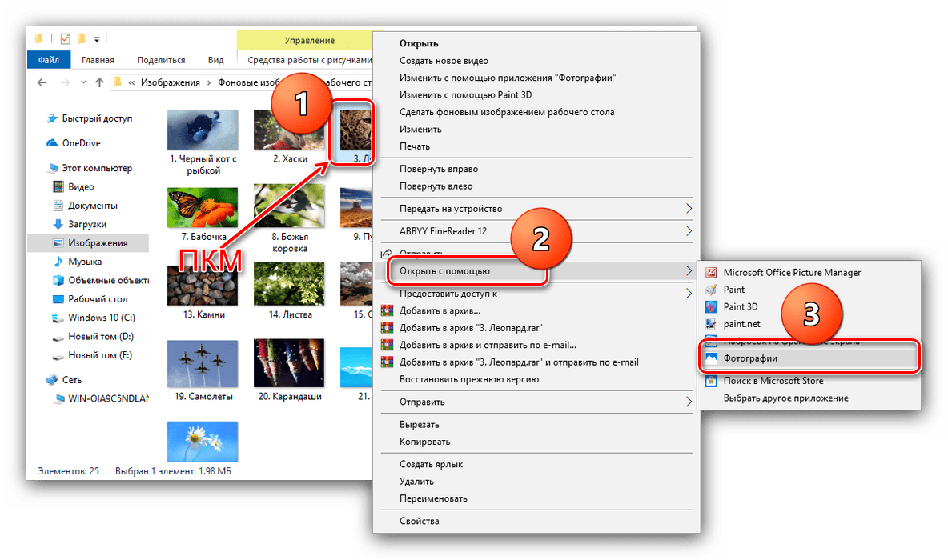Choose Создать новое видео
948x560 pixels.
pos(444,61)
